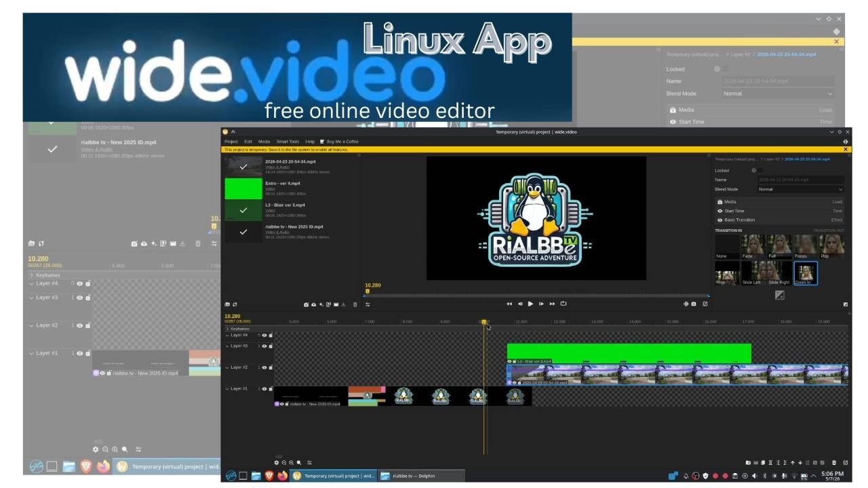
Task: Hide Layer #4 using its eye icon
Action: tap(264, 335)
